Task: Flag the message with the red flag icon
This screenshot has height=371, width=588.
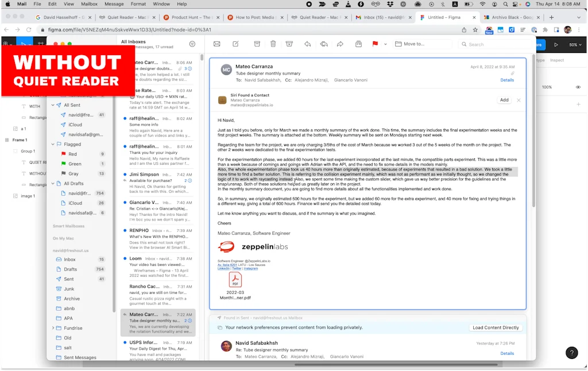Action: 375,44
